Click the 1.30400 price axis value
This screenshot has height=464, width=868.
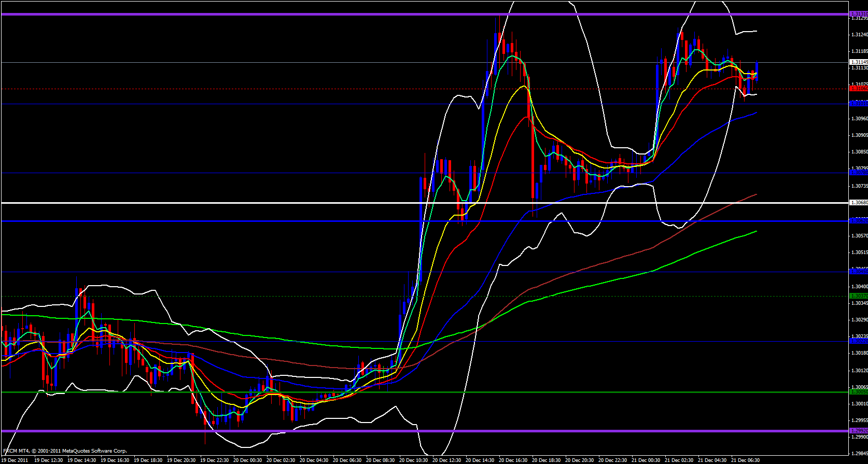coord(859,287)
